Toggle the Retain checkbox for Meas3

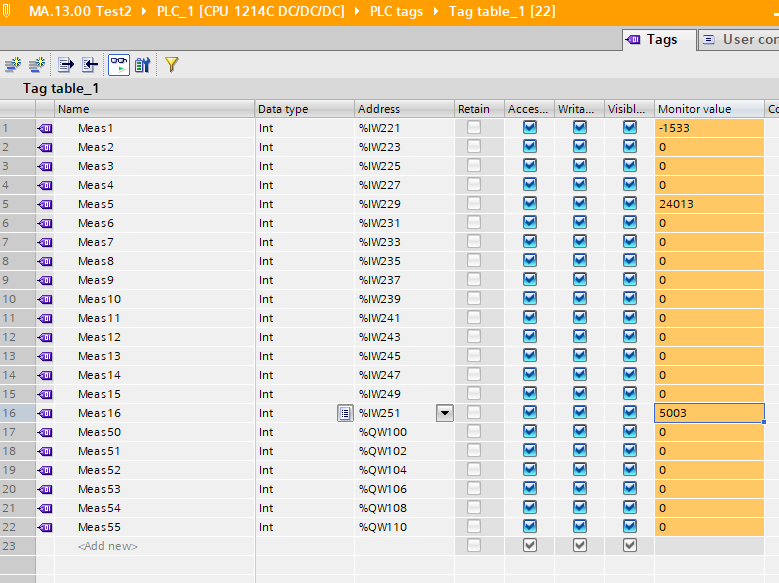(473, 166)
